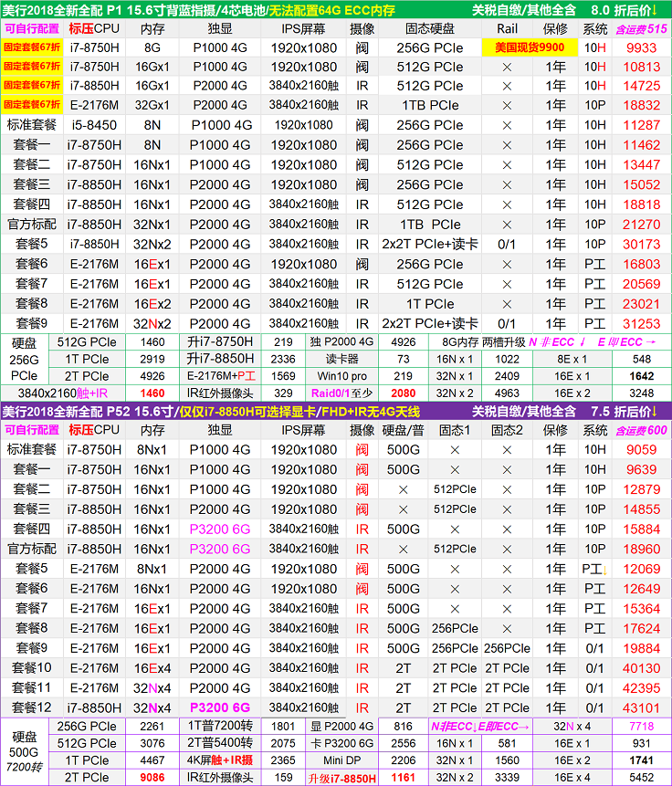Select the 含运费600 header cell
This screenshot has height=786, width=672.
641,430
